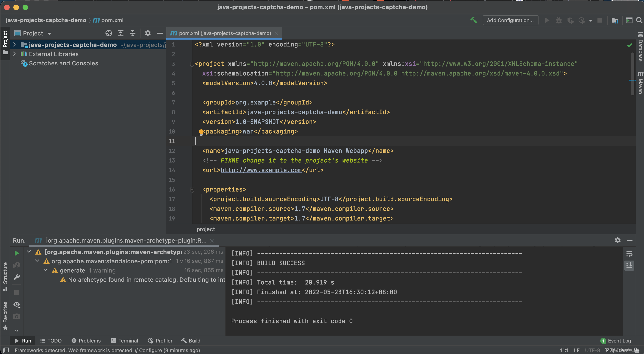Click Expand All in Project panel
Viewport: 644px width, 354px height.
coord(121,33)
